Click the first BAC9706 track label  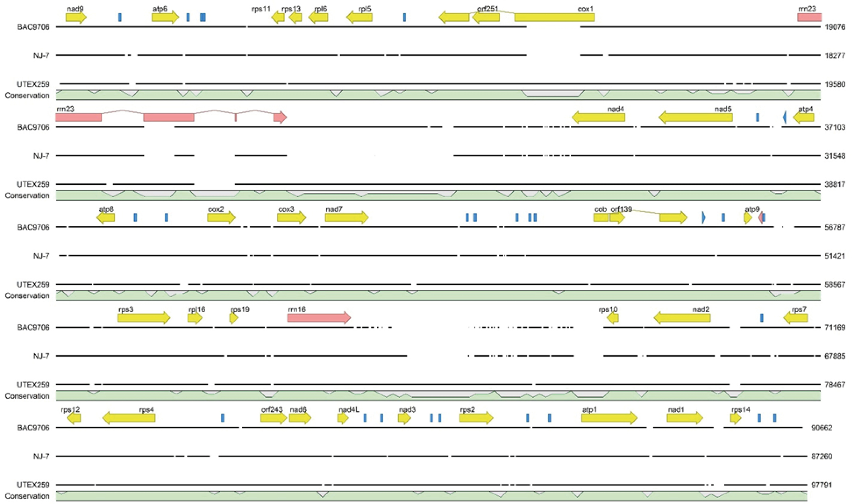click(x=33, y=27)
